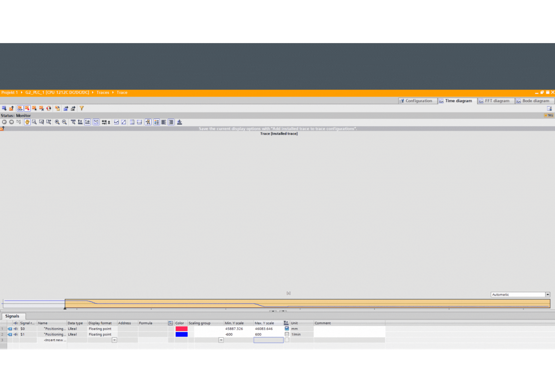555x392 pixels.
Task: Toggle the observe on/off glasses icon
Action: point(20,108)
